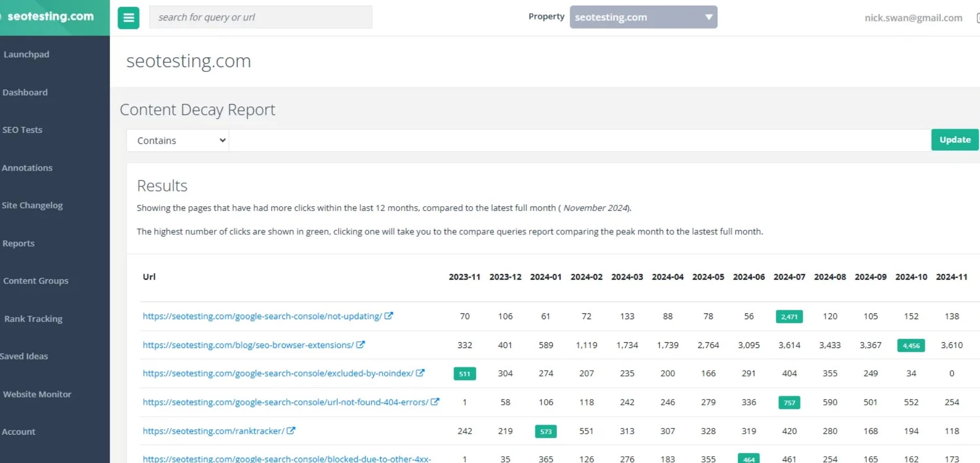Open the Property seotesting.com dropdown
Viewport: 980px width, 463px height.
pos(644,17)
